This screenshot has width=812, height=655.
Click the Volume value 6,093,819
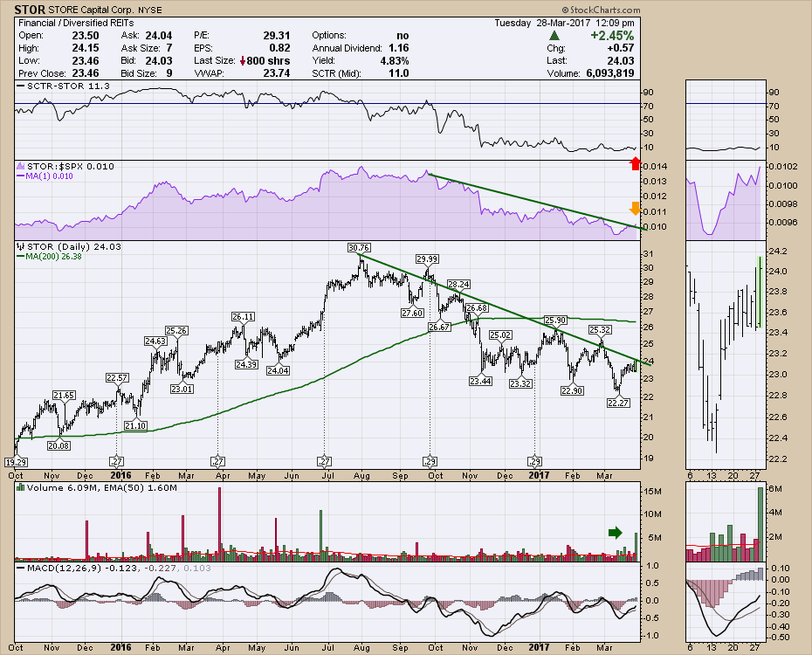pos(610,73)
